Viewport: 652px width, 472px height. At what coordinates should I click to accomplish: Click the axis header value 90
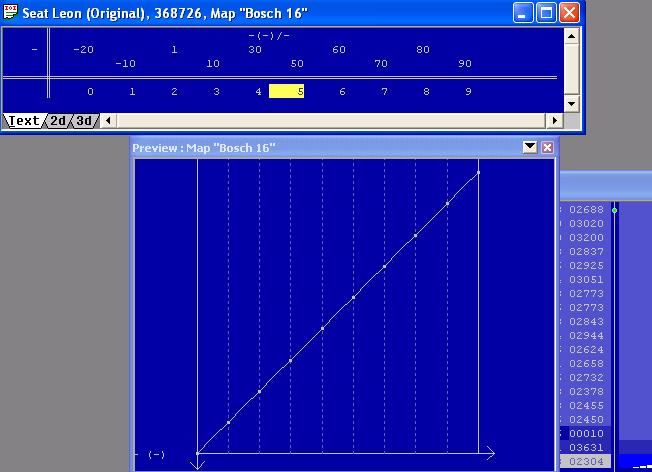(465, 64)
